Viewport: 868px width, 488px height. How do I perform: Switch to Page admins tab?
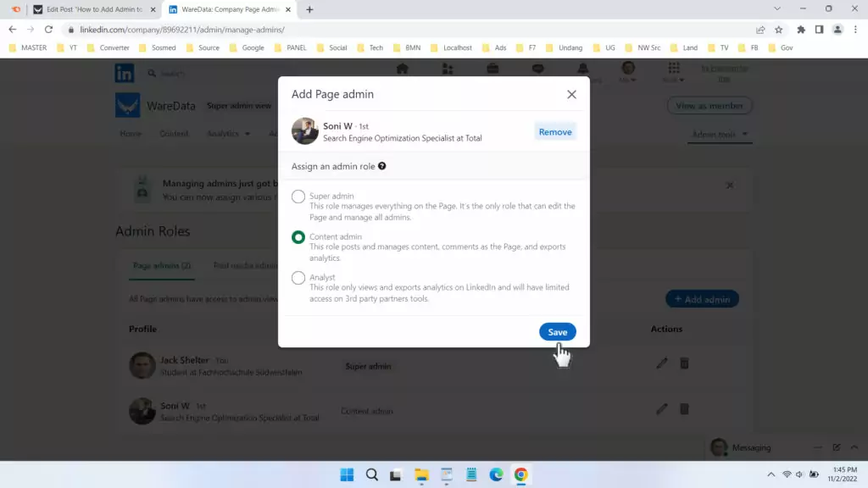[x=162, y=266]
